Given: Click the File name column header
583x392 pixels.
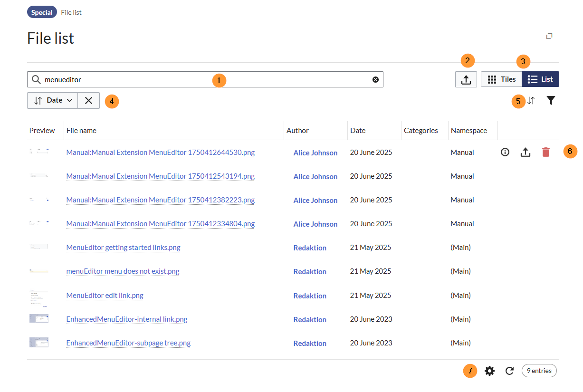Looking at the screenshot, I should point(81,131).
